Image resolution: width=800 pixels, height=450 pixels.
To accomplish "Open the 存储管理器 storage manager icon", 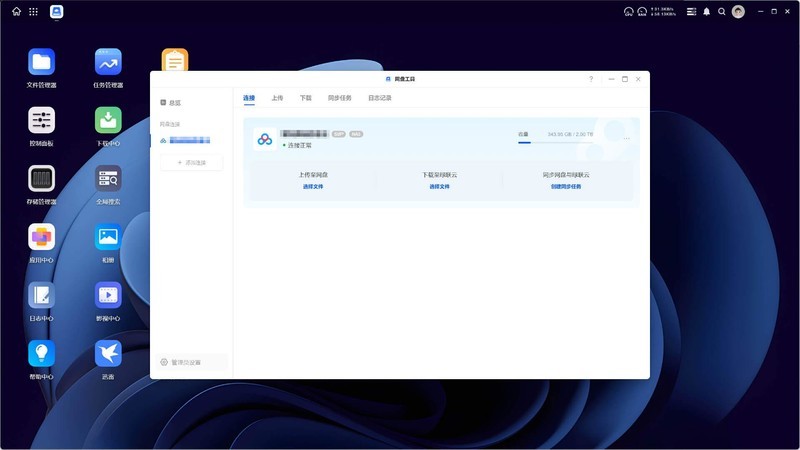I will click(x=41, y=179).
